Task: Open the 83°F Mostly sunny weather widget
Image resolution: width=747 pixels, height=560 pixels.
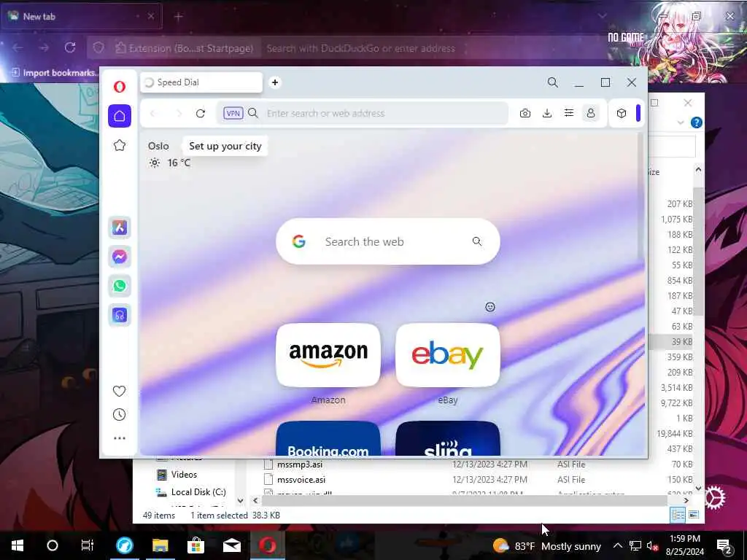Action: tap(547, 545)
